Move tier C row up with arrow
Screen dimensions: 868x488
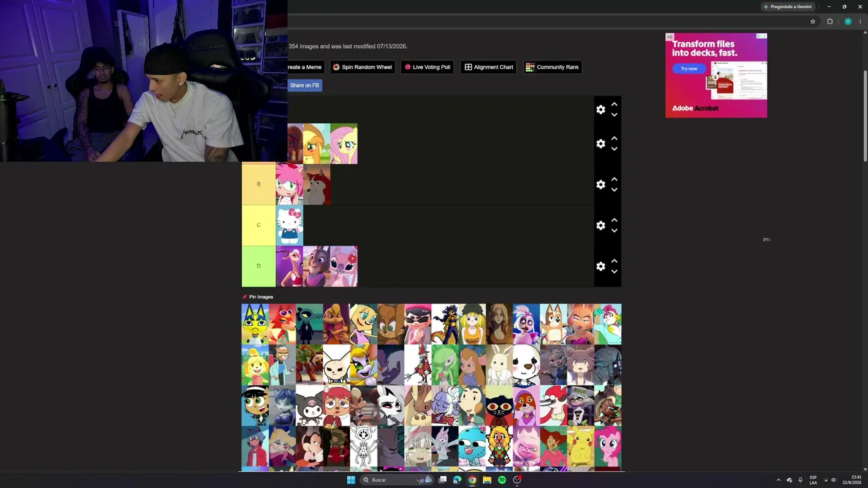coord(614,220)
